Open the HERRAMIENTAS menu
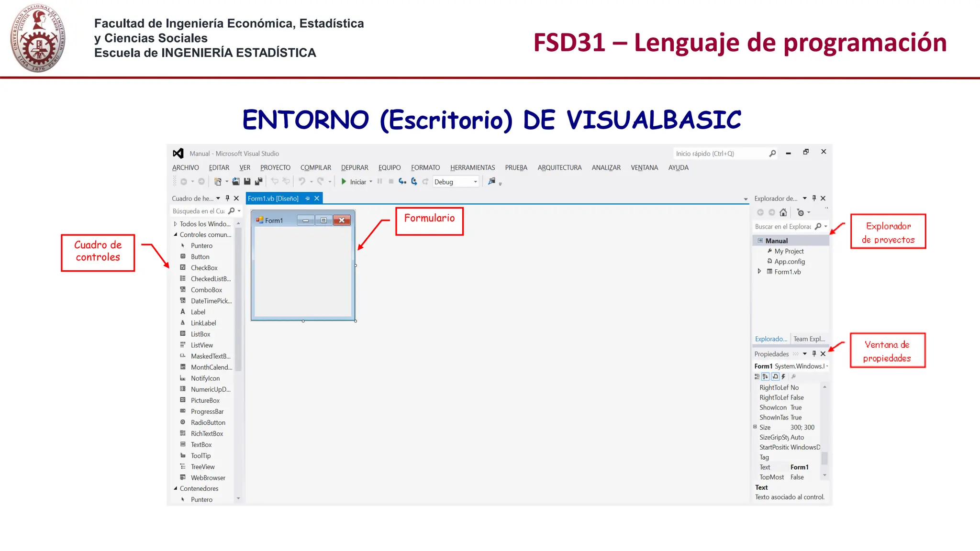Viewport: 980px width, 551px height. (472, 167)
